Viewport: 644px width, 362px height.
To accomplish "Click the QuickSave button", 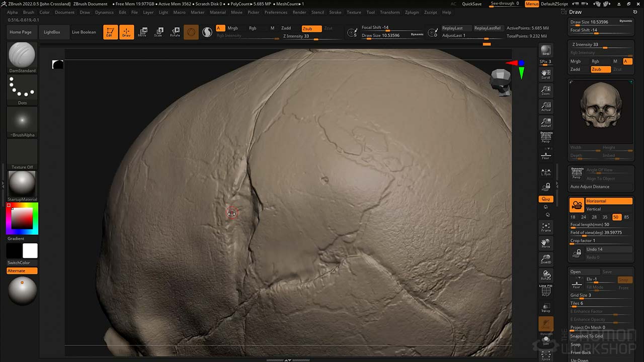I will coord(471,4).
